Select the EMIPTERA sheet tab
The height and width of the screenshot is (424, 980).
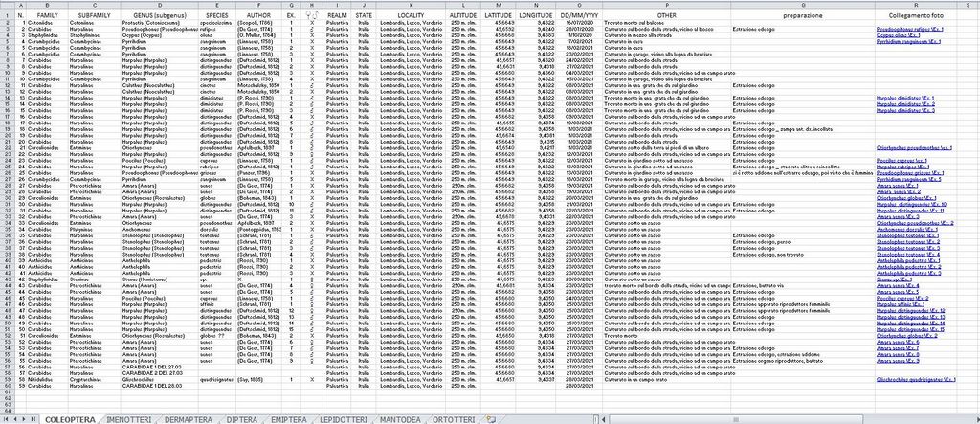(288, 419)
